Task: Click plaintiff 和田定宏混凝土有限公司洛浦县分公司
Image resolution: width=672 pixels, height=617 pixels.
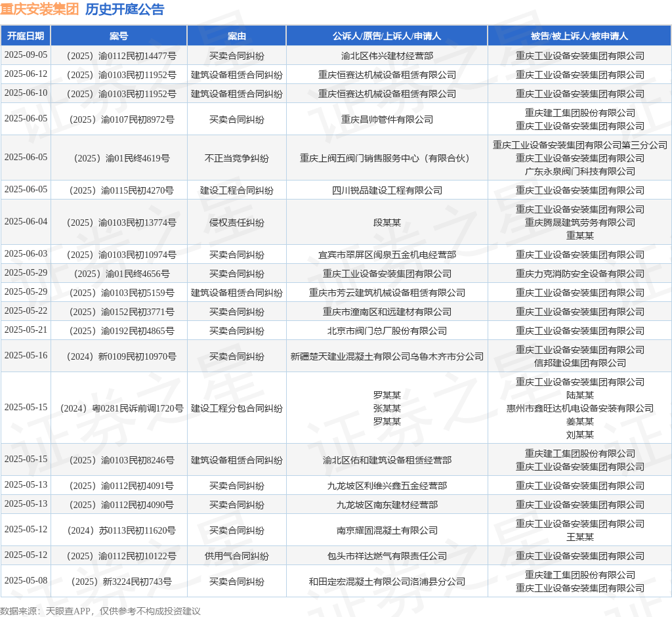Action: point(387,581)
